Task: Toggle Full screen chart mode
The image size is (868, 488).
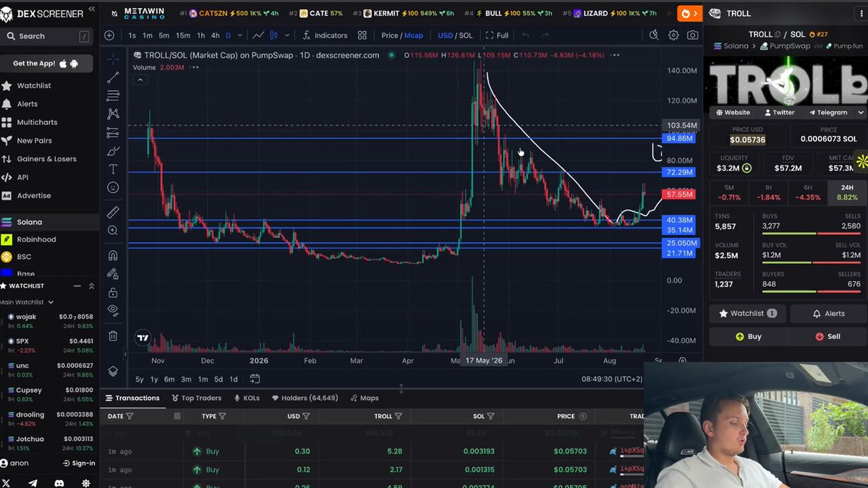Action: [x=497, y=35]
